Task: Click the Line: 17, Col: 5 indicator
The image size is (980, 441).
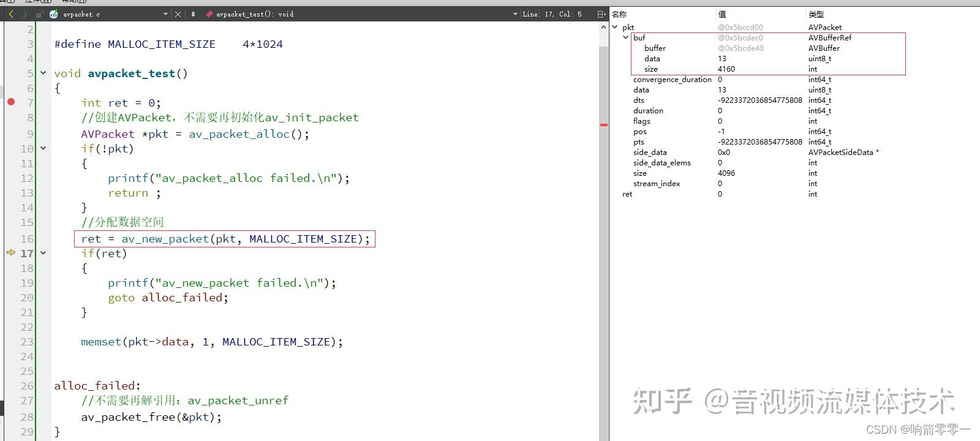Action: (x=552, y=14)
